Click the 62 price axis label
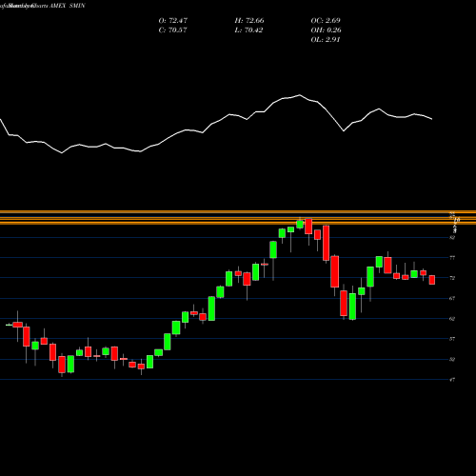The image size is (476, 476). pyautogui.click(x=453, y=319)
